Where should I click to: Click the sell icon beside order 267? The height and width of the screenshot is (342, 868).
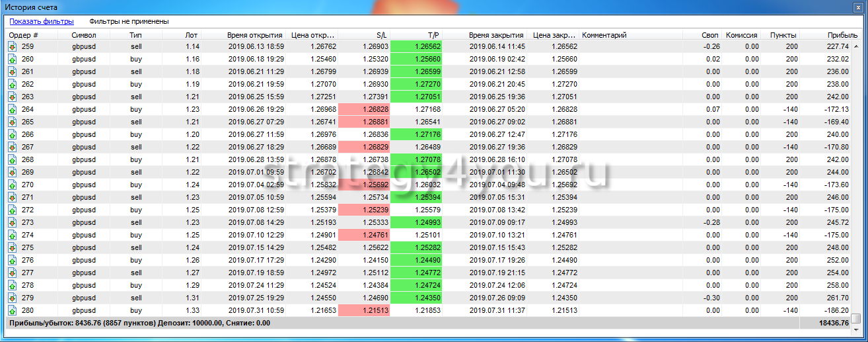(x=12, y=147)
